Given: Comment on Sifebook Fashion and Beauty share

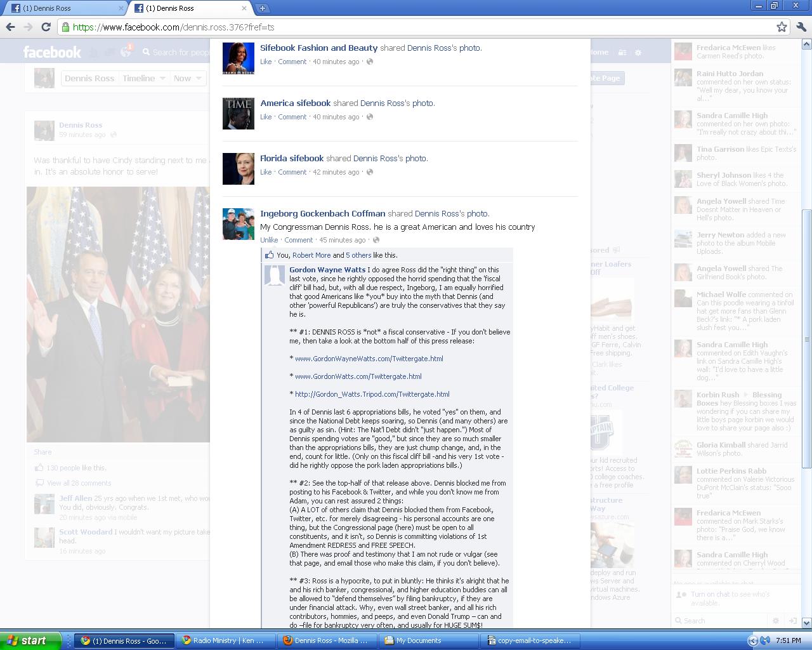Looking at the screenshot, I should point(292,62).
